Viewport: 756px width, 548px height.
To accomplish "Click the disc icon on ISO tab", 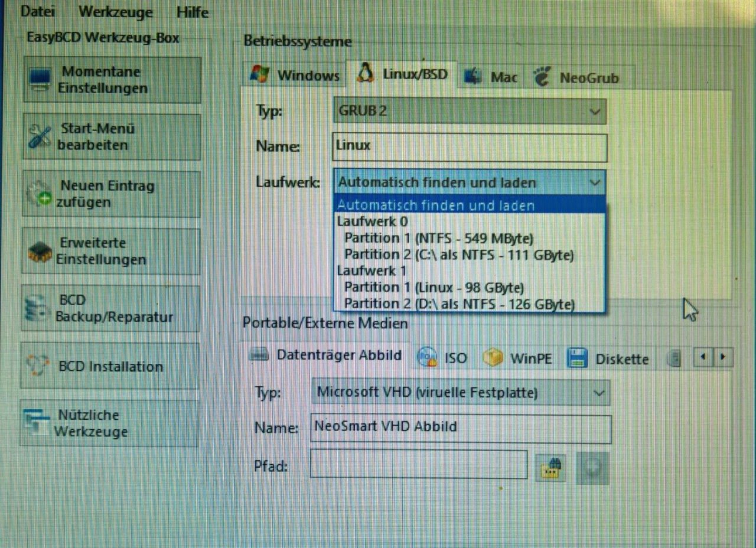I will [x=426, y=357].
